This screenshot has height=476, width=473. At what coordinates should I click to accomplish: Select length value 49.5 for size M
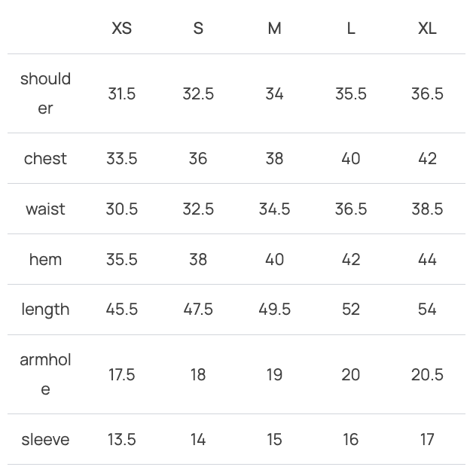(274, 310)
